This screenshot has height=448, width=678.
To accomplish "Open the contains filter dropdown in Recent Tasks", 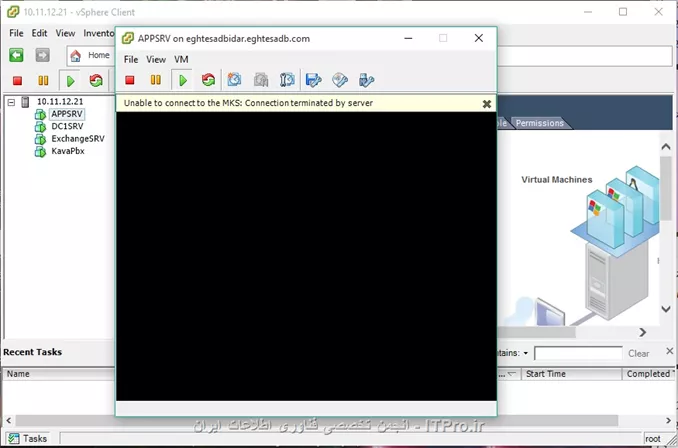I will point(526,353).
